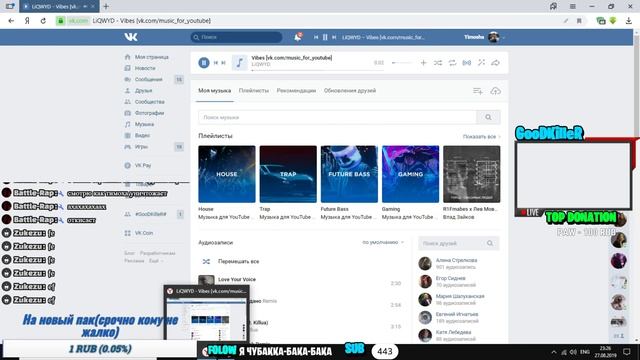Click the bookmark icon in address bar
The image size is (640, 360).
[x=579, y=20]
